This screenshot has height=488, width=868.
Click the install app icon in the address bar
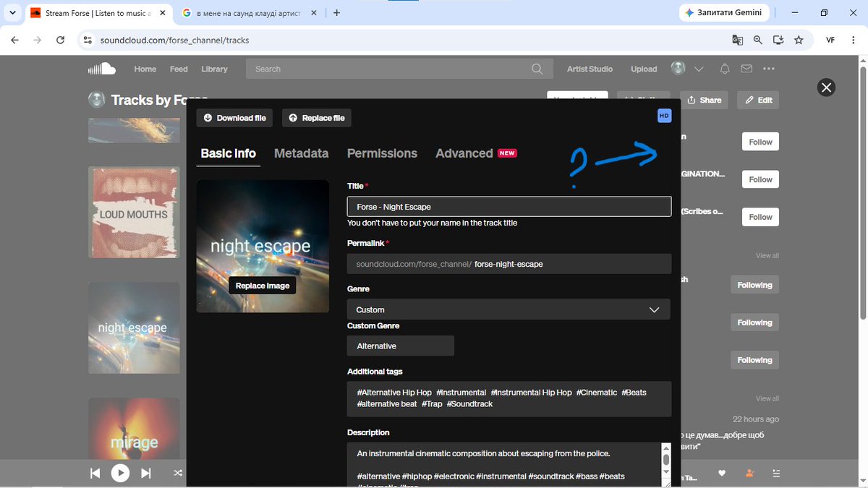pyautogui.click(x=778, y=40)
